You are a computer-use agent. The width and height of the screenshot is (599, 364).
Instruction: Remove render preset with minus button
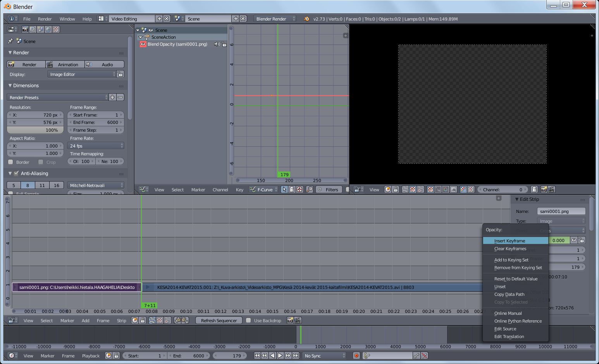click(x=120, y=97)
